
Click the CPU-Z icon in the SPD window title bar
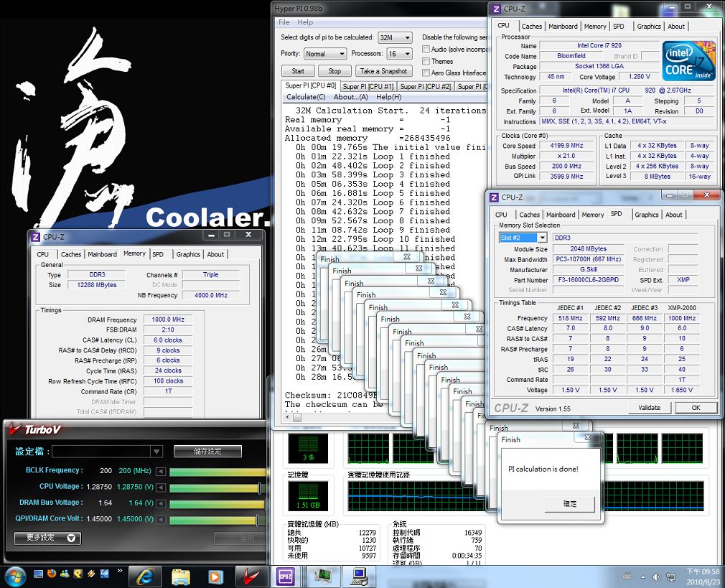point(495,197)
